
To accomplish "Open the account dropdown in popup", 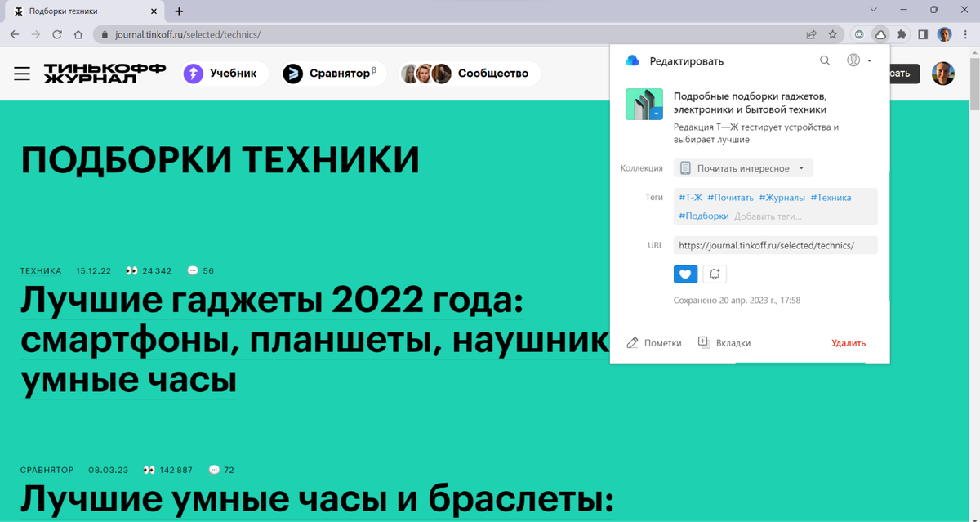I will (x=859, y=60).
